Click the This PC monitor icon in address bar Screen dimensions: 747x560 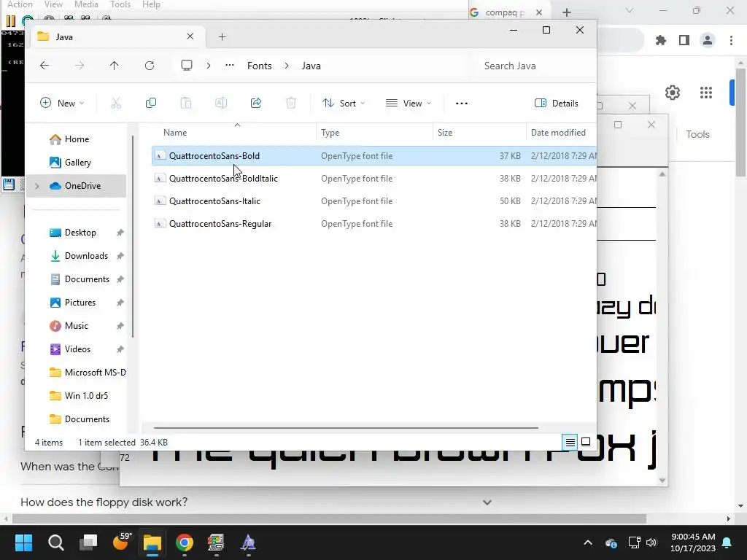click(x=187, y=66)
